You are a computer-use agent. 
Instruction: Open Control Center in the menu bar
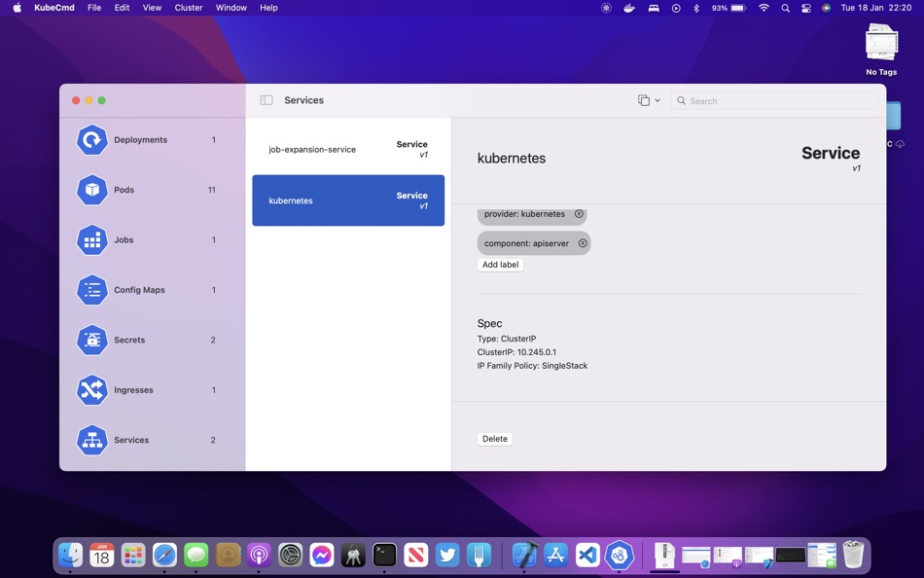(806, 8)
